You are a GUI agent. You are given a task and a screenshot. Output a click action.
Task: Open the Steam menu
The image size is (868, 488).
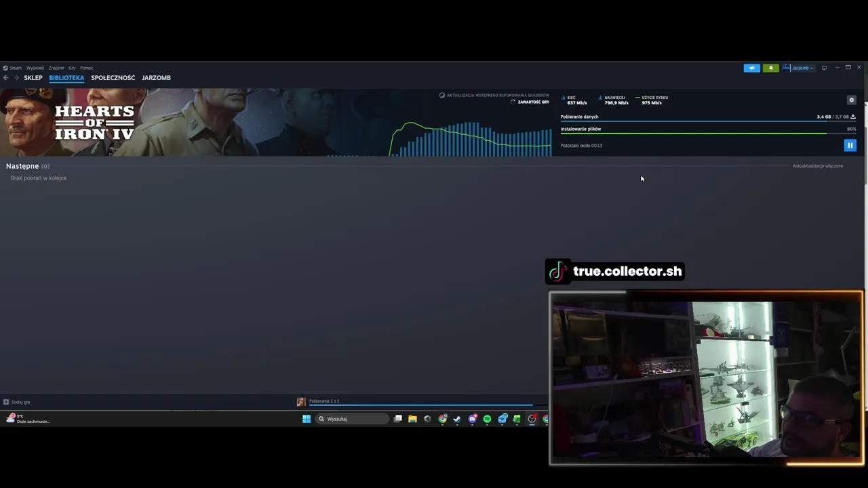(12, 68)
